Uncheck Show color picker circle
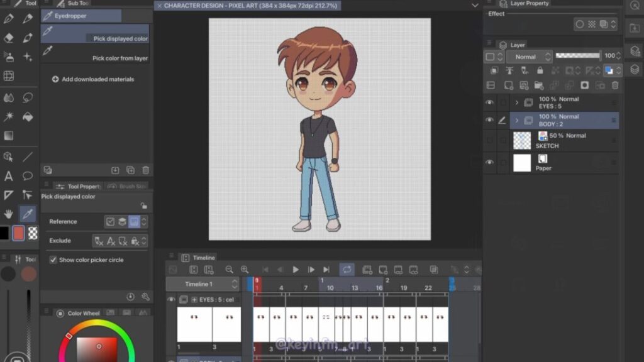 coord(53,260)
